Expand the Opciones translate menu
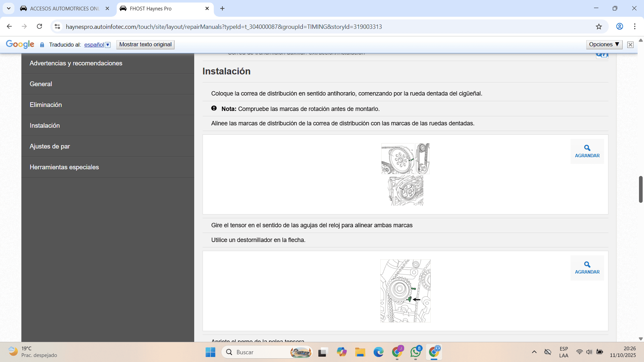This screenshot has height=362, width=644. (604, 45)
